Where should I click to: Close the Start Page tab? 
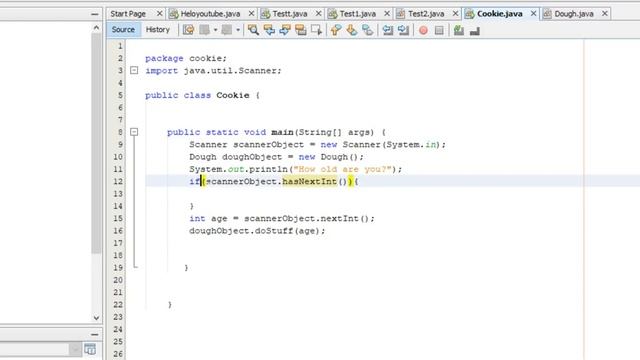tap(160, 14)
